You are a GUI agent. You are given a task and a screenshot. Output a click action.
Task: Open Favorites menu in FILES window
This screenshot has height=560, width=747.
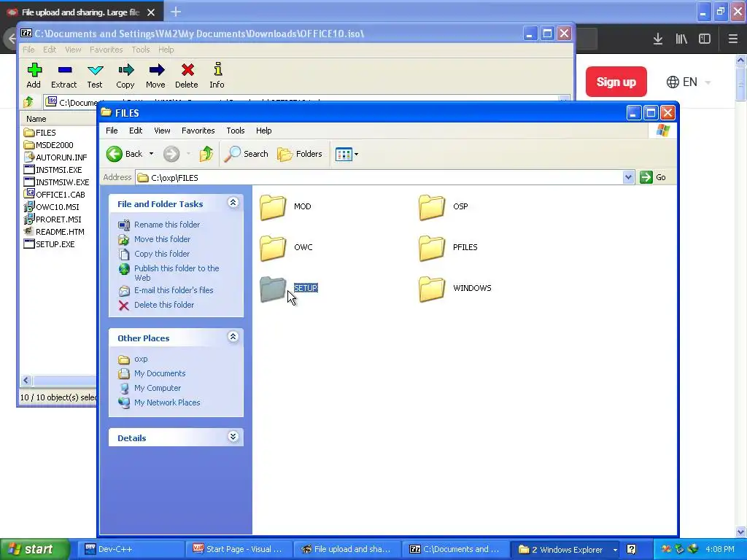click(198, 131)
